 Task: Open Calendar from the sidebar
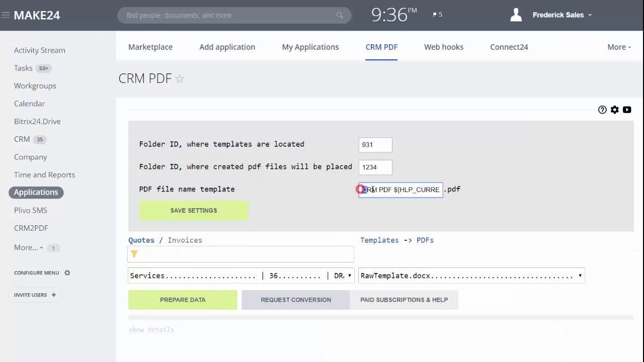(x=30, y=104)
